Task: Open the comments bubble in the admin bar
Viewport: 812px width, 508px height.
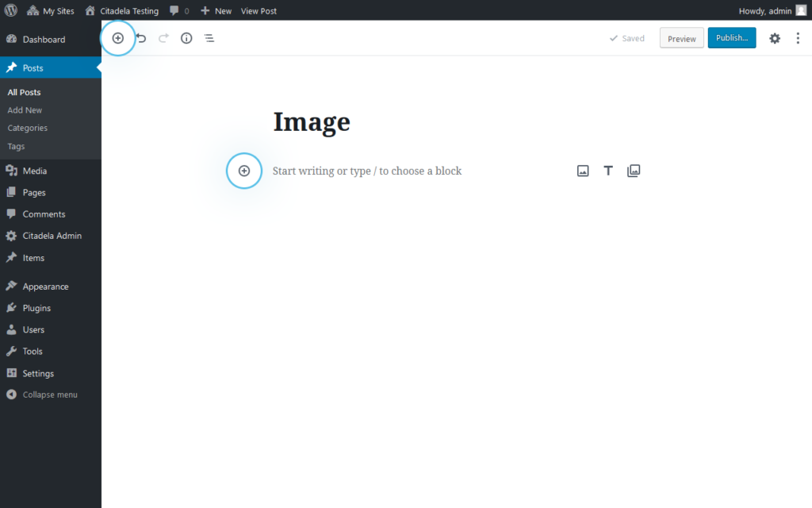Action: (174, 10)
